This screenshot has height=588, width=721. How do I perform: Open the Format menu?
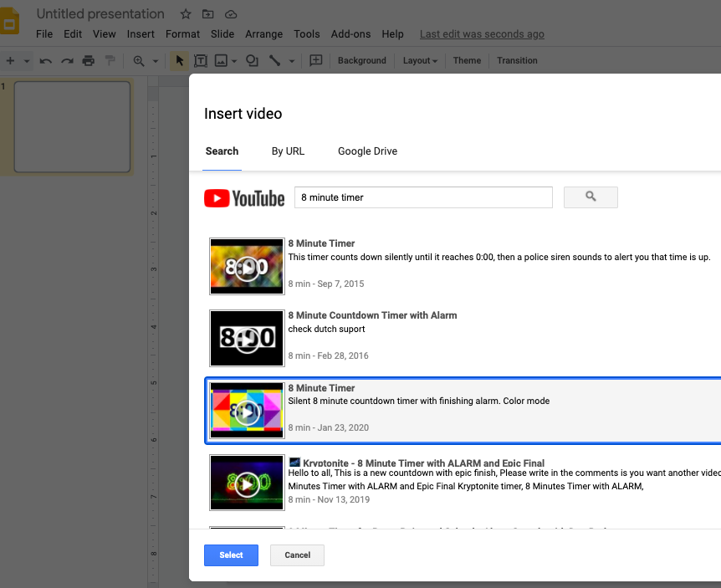(182, 34)
